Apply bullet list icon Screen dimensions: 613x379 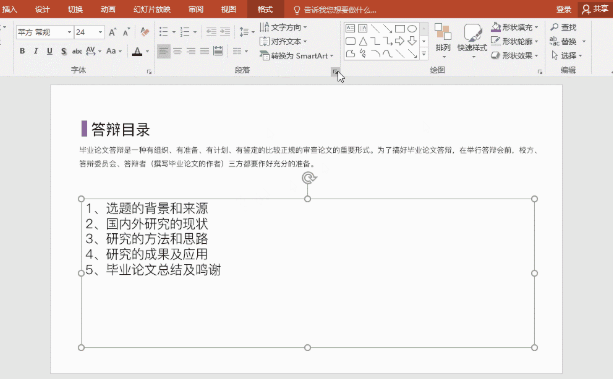point(164,32)
